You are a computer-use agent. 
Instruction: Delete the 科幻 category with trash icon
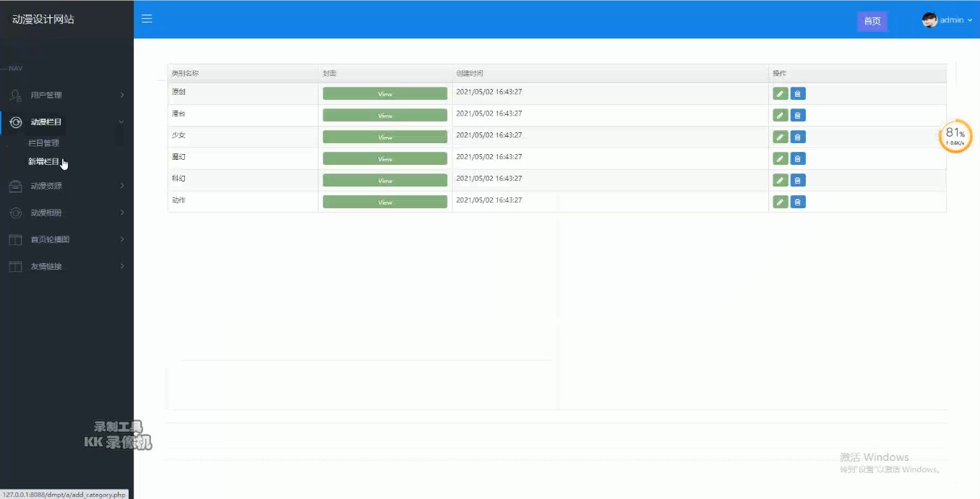tap(798, 181)
